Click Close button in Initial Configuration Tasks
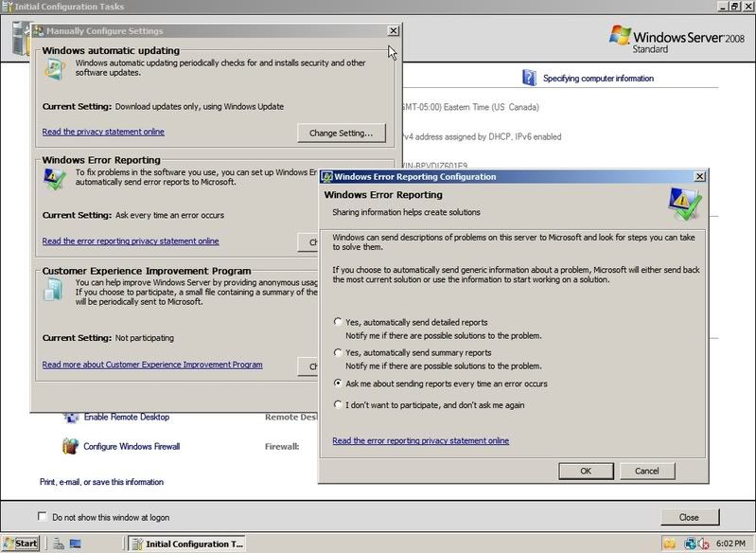The width and height of the screenshot is (756, 553). pos(690,517)
